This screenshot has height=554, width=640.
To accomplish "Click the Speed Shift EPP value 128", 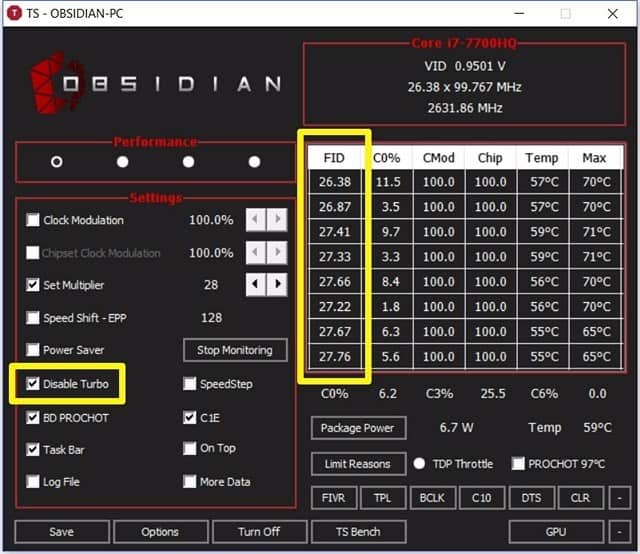I will coord(211,318).
